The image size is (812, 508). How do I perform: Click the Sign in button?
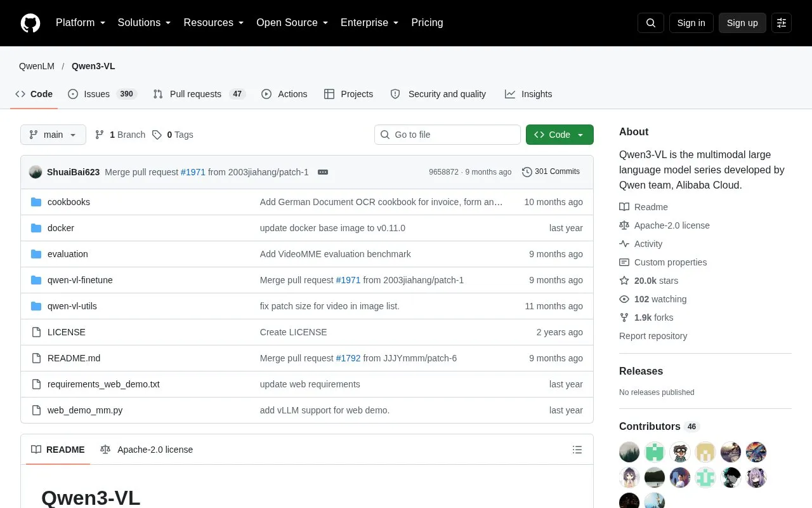691,23
